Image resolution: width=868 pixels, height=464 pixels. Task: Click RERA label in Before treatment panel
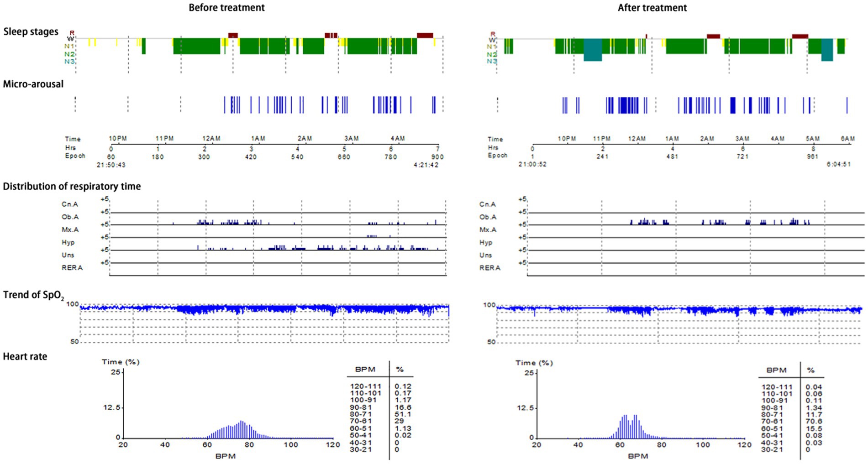point(72,268)
